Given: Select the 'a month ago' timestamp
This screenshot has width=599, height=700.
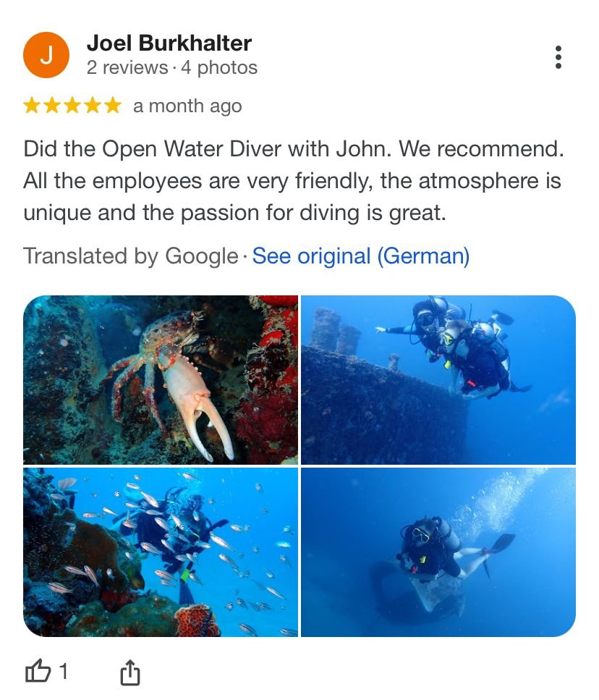Looking at the screenshot, I should [x=187, y=106].
